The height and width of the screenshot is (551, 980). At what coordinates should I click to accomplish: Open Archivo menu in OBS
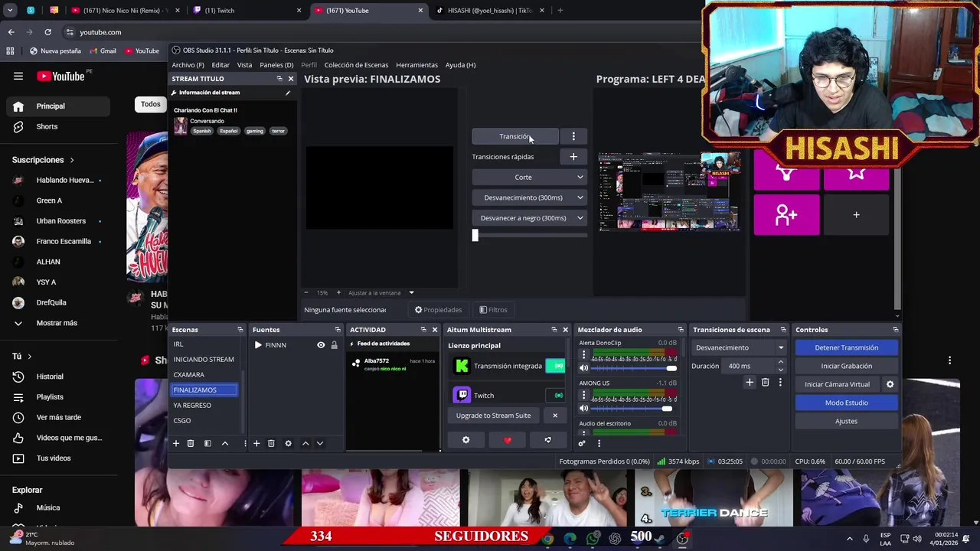pyautogui.click(x=188, y=65)
